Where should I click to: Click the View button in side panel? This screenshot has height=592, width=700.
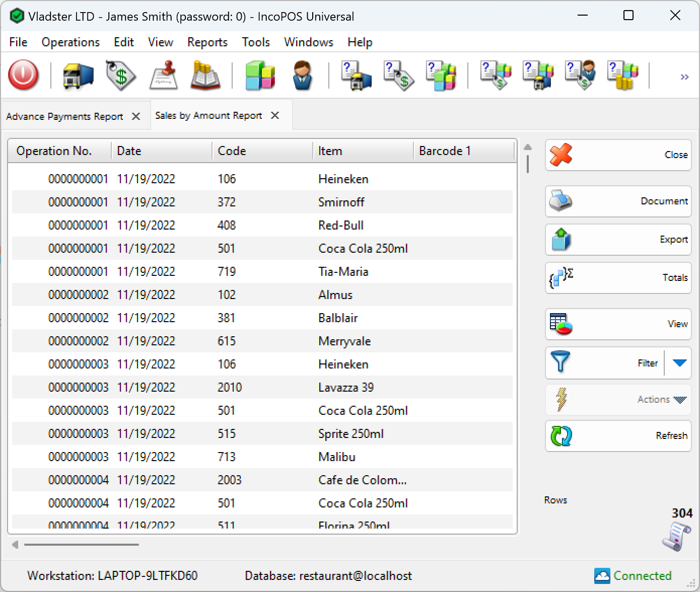coord(618,324)
